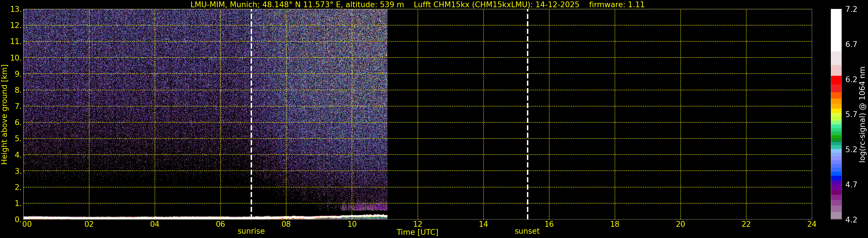Click the height tick label '4.'
Image resolution: width=868 pixels, height=238 pixels.
tap(18, 155)
